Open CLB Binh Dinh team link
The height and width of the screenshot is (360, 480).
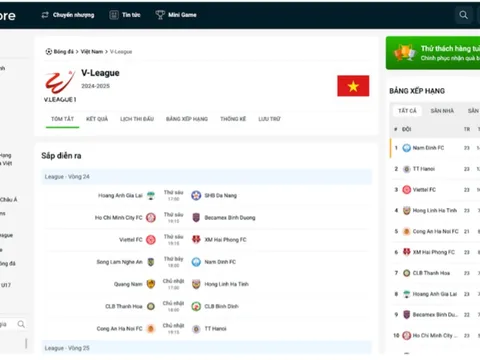tap(221, 306)
